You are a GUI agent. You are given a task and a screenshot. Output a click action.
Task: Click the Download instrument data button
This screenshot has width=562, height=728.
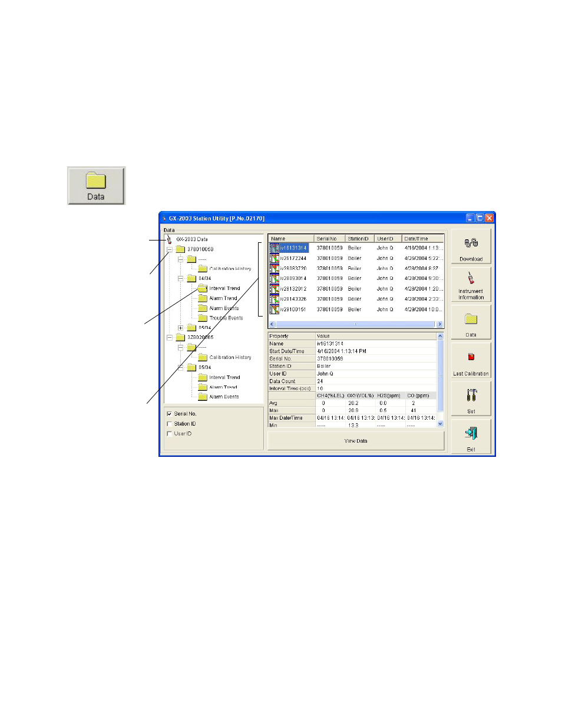pyautogui.click(x=471, y=246)
